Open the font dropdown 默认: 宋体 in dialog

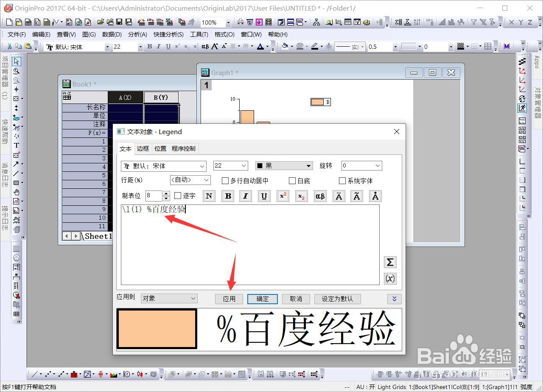click(x=164, y=166)
